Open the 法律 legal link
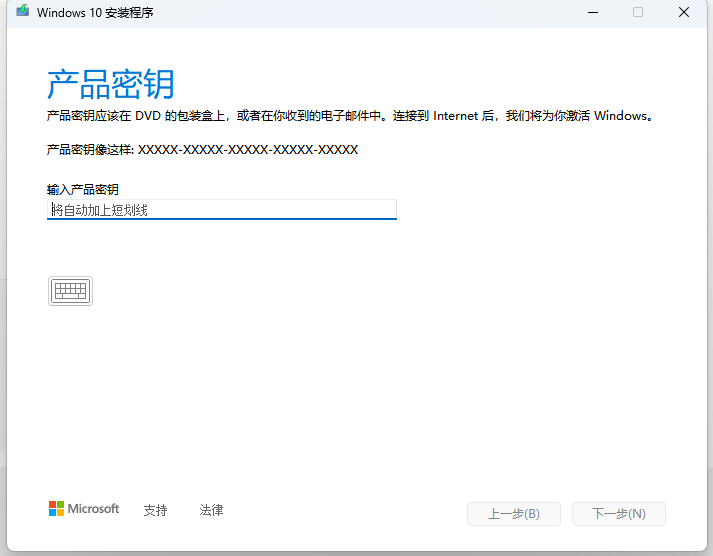713x556 pixels. pos(211,510)
